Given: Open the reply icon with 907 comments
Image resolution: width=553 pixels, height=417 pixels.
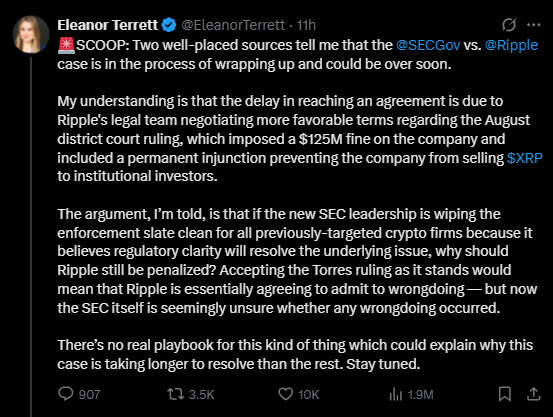Looking at the screenshot, I should coord(66,394).
